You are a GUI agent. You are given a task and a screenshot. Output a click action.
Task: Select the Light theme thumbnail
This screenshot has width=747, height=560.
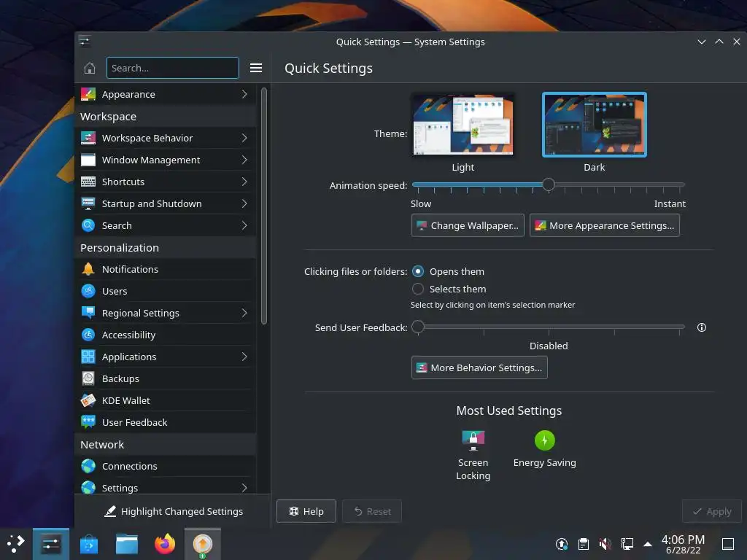(x=463, y=125)
